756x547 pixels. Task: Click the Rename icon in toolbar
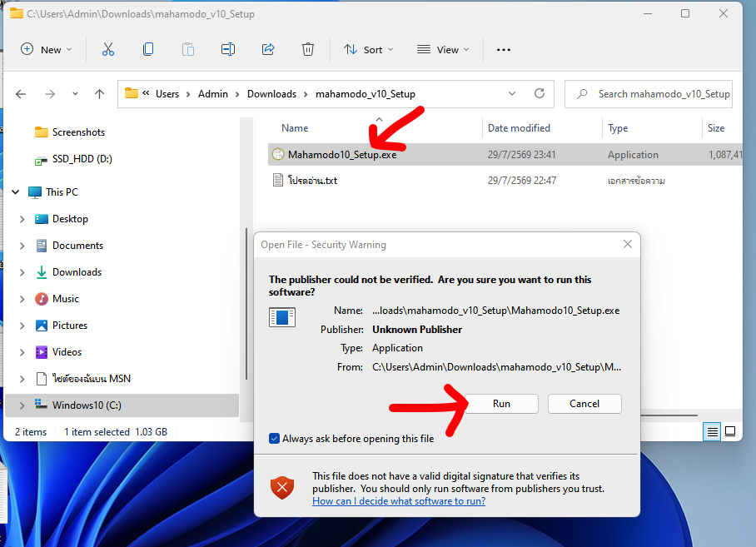click(x=228, y=49)
